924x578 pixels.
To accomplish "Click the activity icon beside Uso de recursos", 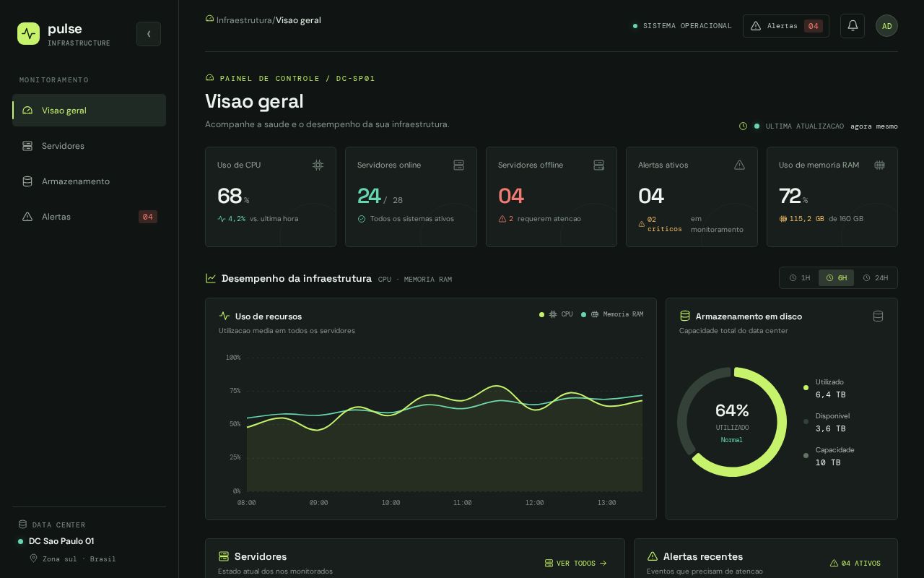I will click(x=225, y=316).
